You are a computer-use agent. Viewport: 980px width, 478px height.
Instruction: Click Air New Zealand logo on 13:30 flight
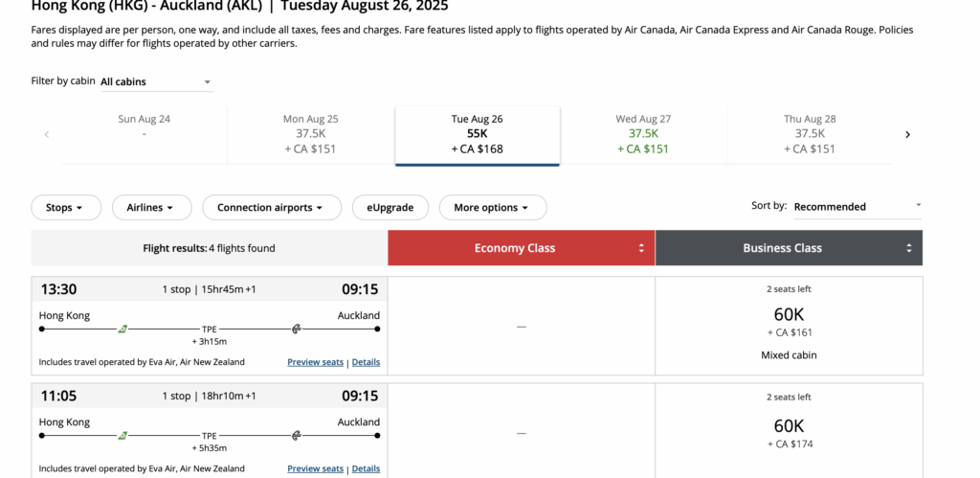(297, 330)
